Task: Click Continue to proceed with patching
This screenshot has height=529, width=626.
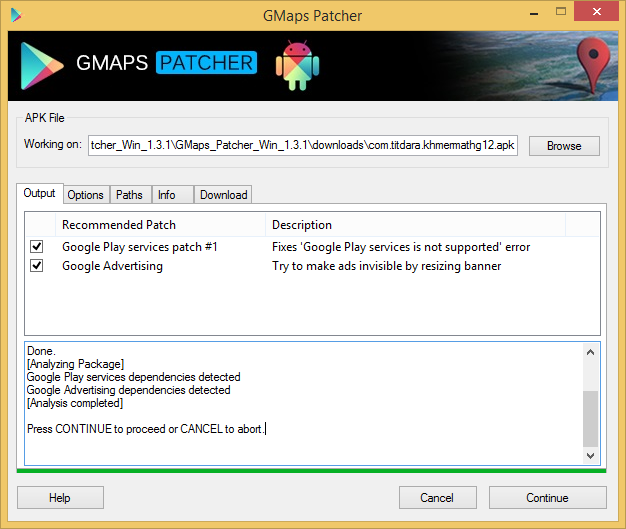Action: tap(547, 497)
